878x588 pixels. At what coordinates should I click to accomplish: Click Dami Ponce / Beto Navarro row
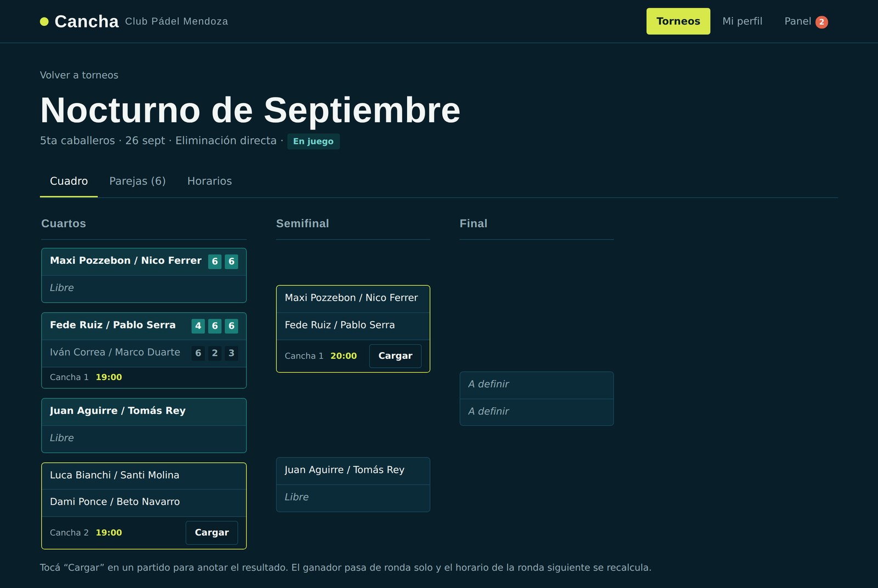[x=144, y=502]
